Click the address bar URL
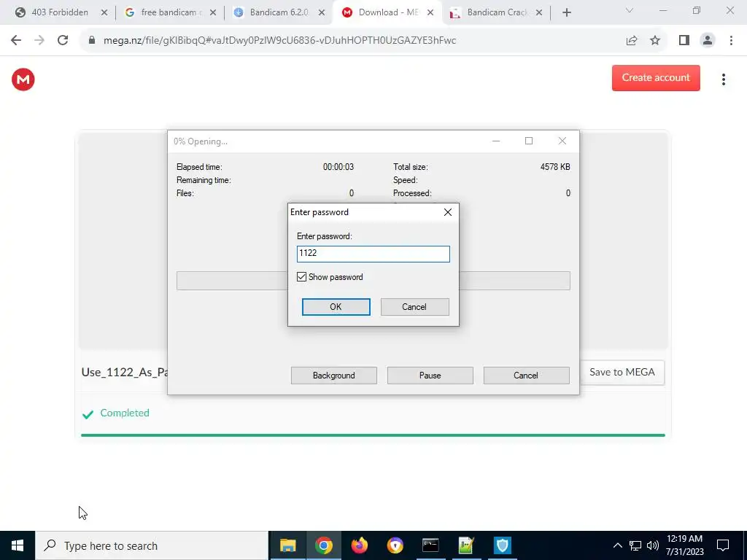Viewport: 747px width, 560px height. [279, 41]
